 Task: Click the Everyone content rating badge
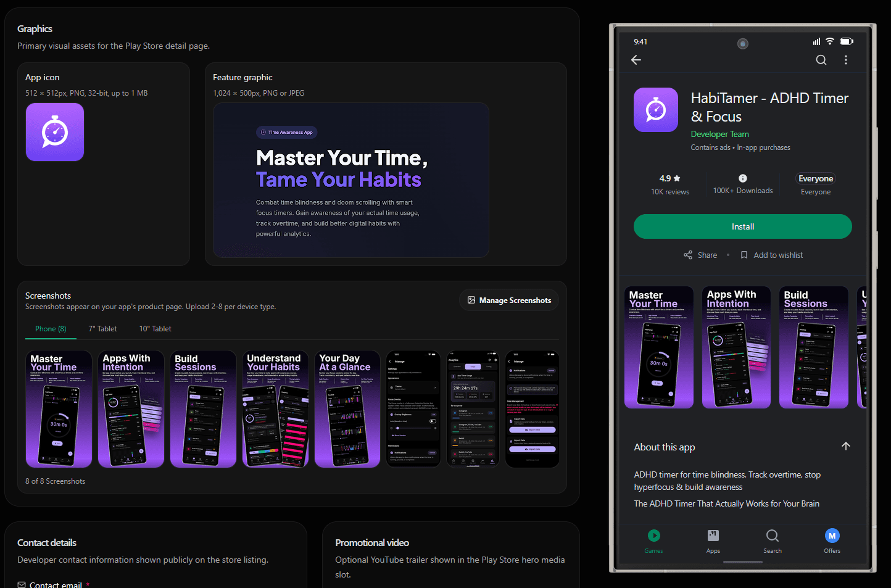816,178
